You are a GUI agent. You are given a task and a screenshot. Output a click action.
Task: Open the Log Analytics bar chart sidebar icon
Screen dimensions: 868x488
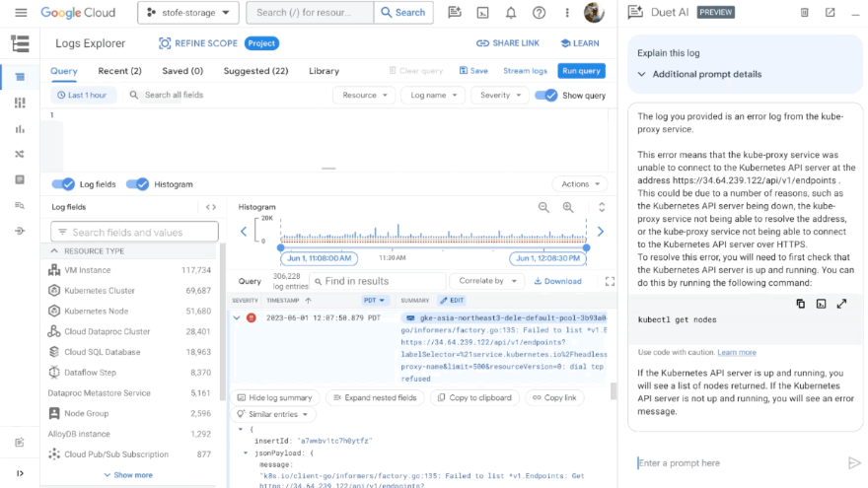[20, 129]
